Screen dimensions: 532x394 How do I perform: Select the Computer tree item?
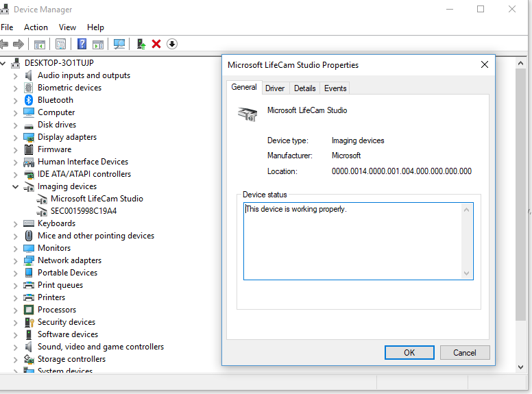56,112
